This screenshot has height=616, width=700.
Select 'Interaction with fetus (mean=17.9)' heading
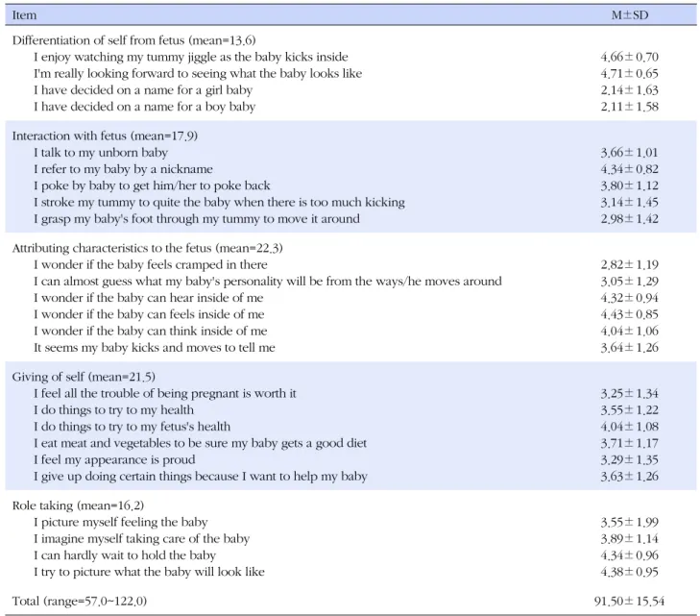click(x=105, y=136)
